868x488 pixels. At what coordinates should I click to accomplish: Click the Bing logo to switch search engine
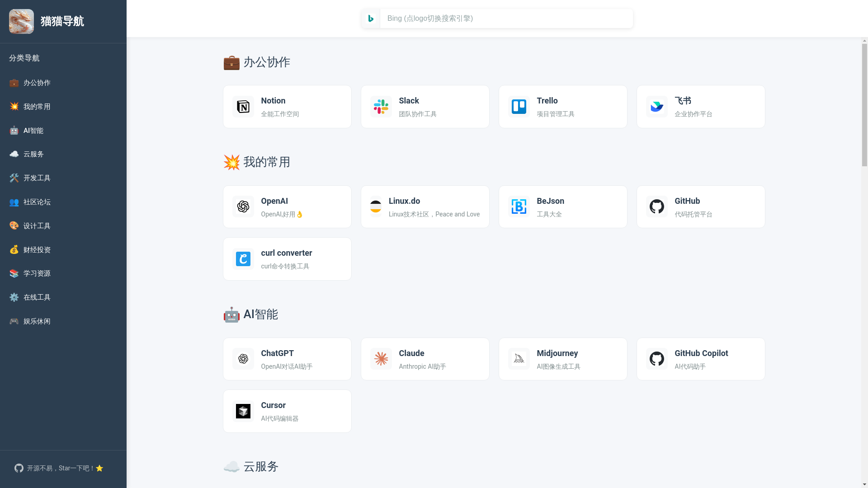(x=371, y=19)
